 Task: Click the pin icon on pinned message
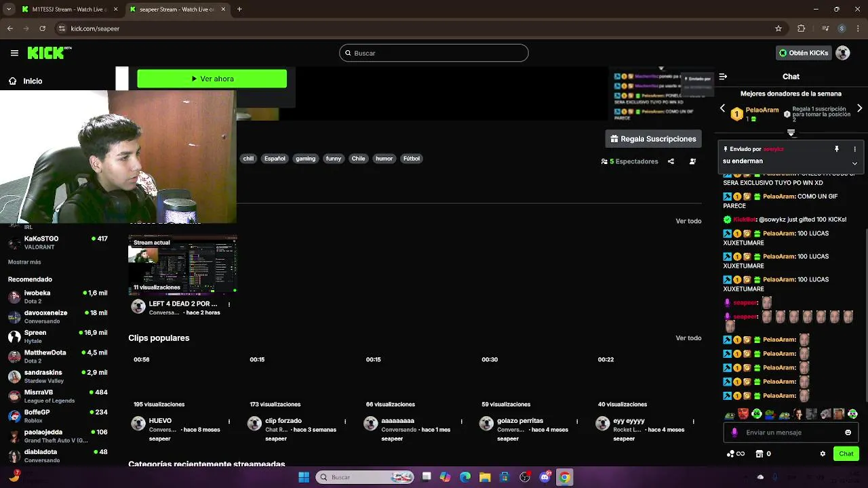click(x=836, y=149)
